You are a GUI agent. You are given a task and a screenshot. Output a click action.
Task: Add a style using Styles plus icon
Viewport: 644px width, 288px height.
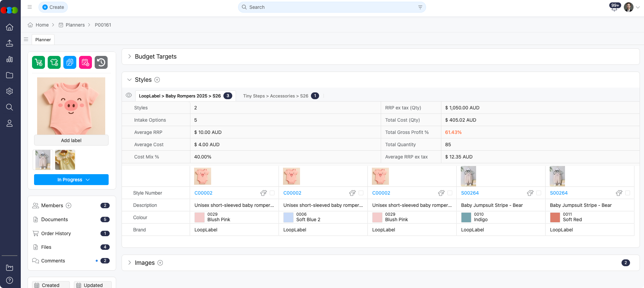tap(157, 80)
